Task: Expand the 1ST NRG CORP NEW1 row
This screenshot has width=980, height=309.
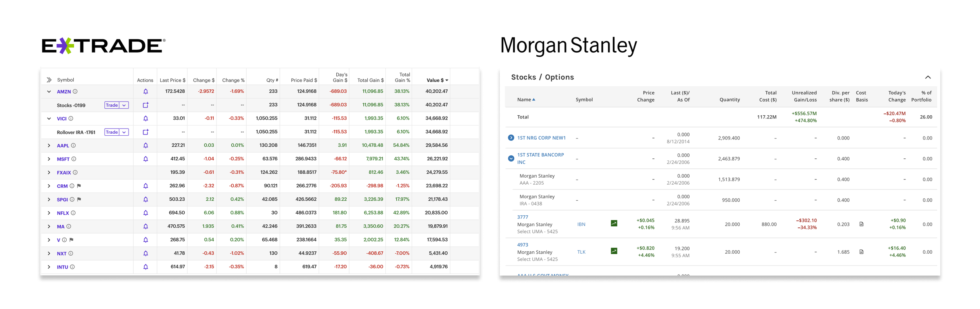Action: 511,138
